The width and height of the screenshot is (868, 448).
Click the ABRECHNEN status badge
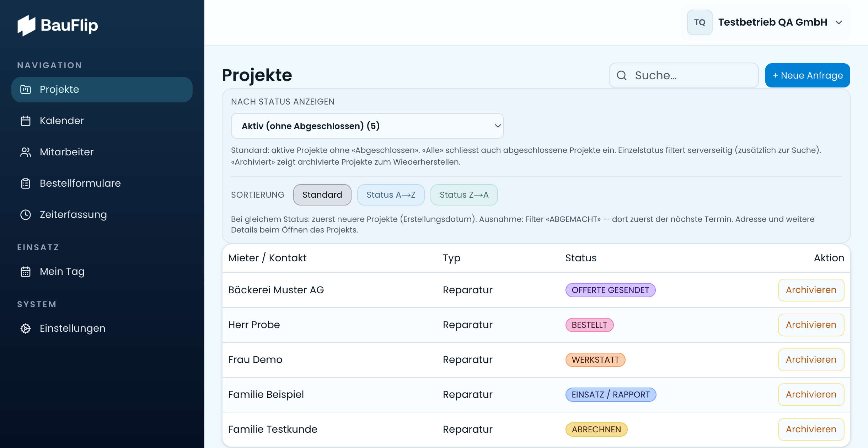point(596,430)
